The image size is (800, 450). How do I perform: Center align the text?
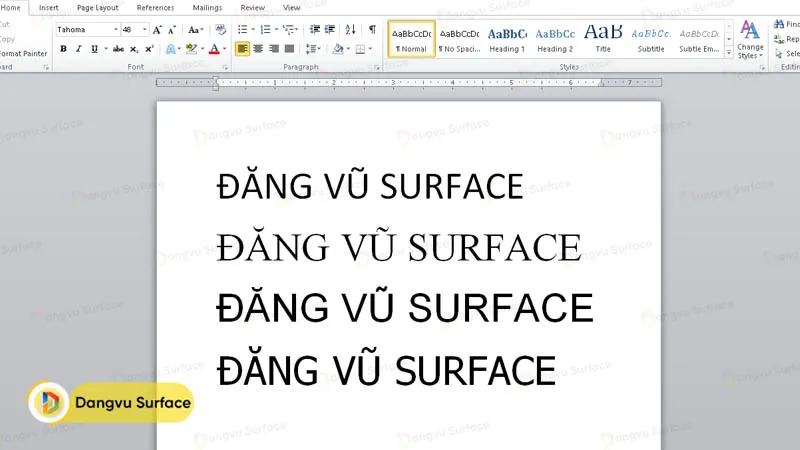[x=258, y=48]
